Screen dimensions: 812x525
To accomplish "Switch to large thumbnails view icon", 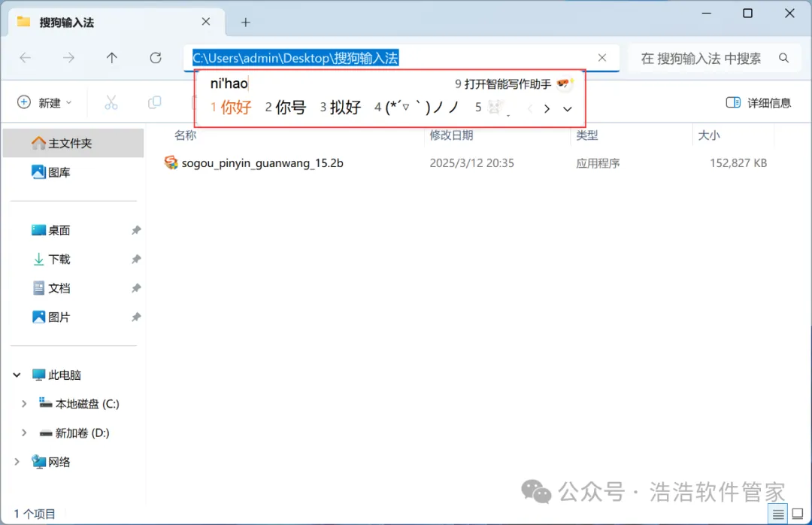I will pos(798,514).
